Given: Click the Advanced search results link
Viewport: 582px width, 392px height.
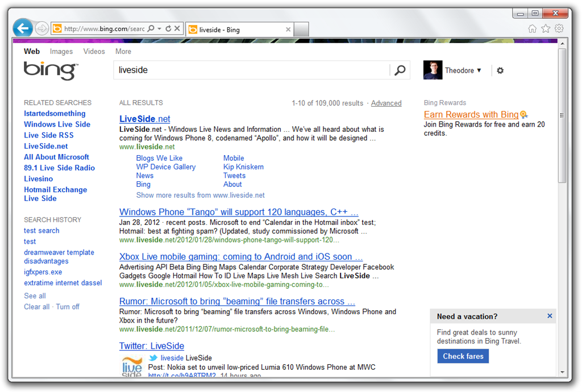Looking at the screenshot, I should point(386,103).
